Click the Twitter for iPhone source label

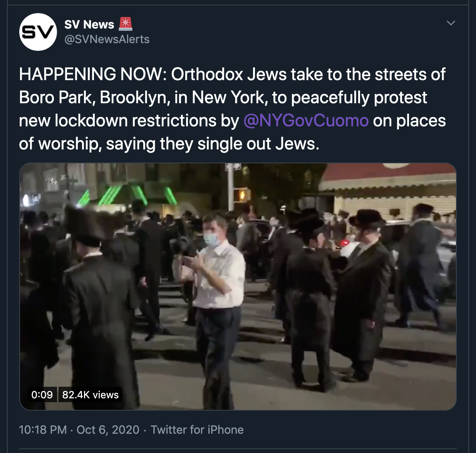[197, 430]
